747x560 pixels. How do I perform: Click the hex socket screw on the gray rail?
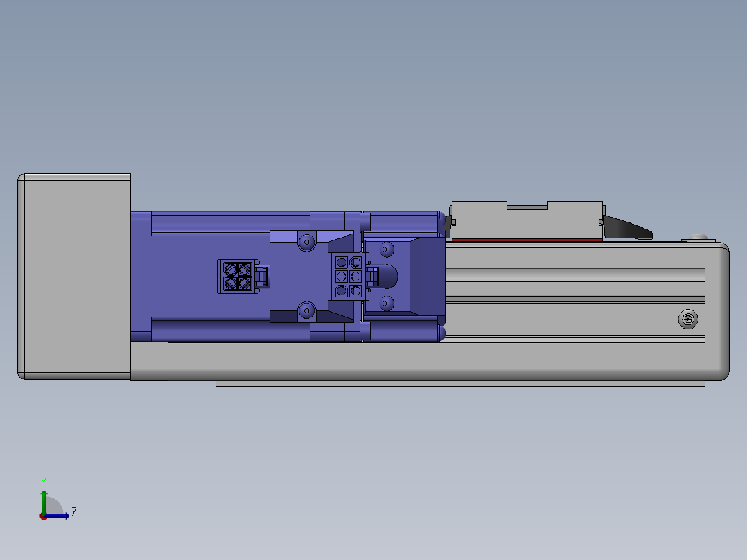coord(688,319)
